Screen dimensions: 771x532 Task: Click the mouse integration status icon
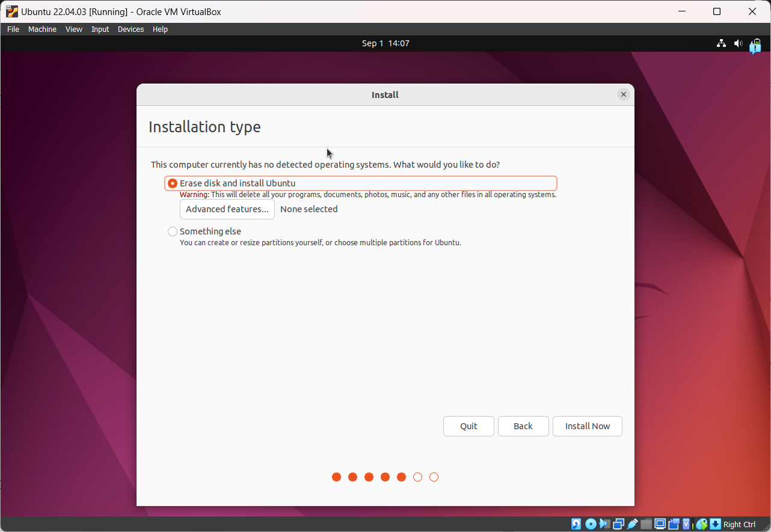click(701, 524)
